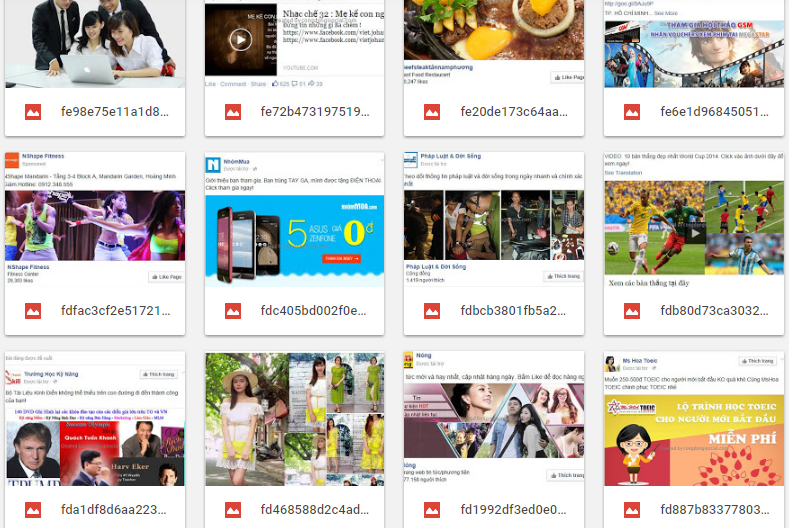This screenshot has width=789, height=528.
Task: Click image icon beside fe98e75e11a1d8 file
Action: pyautogui.click(x=33, y=112)
